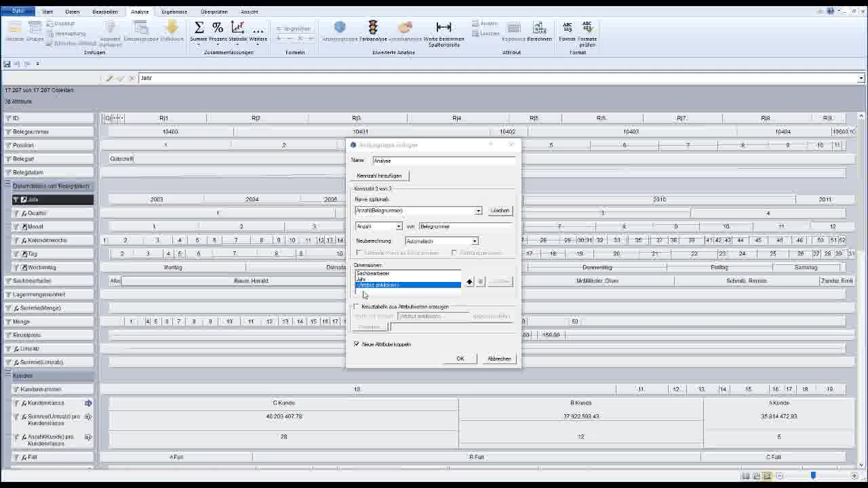Select the Wochentag attribute row

click(53, 267)
